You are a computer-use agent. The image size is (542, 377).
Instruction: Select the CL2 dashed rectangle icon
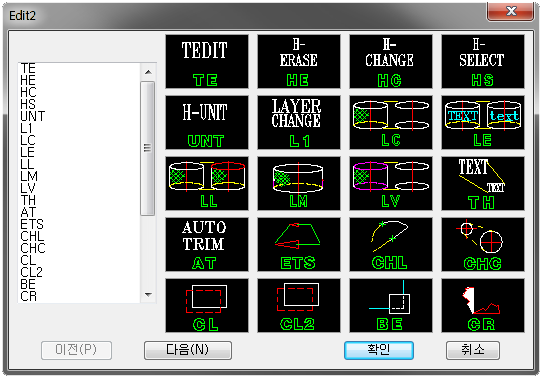coord(299,305)
